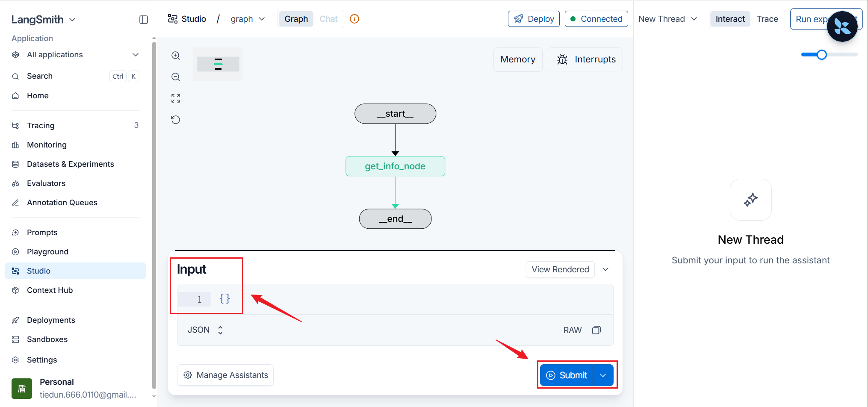Open Evaluators in the sidebar
The width and height of the screenshot is (868, 407).
coord(75,183)
